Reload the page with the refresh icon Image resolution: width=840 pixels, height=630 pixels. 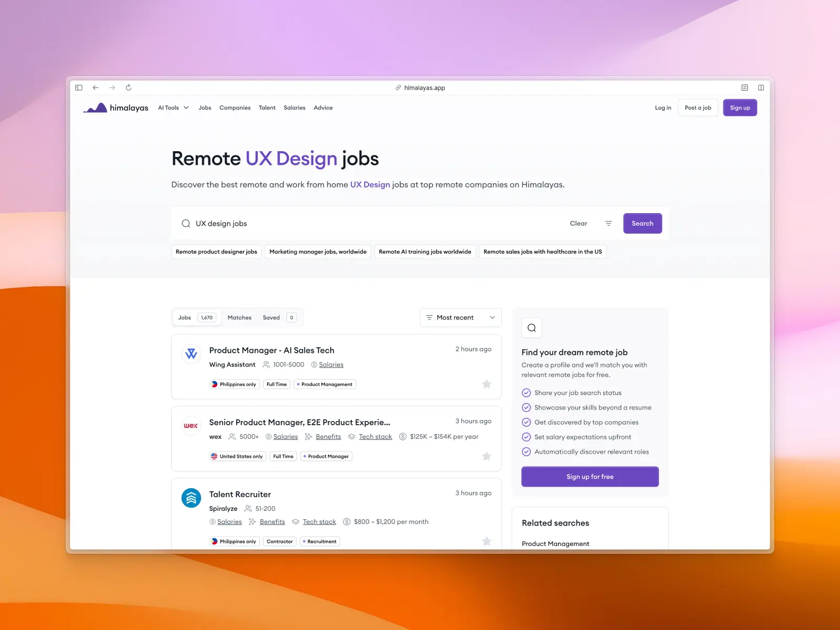pyautogui.click(x=129, y=88)
